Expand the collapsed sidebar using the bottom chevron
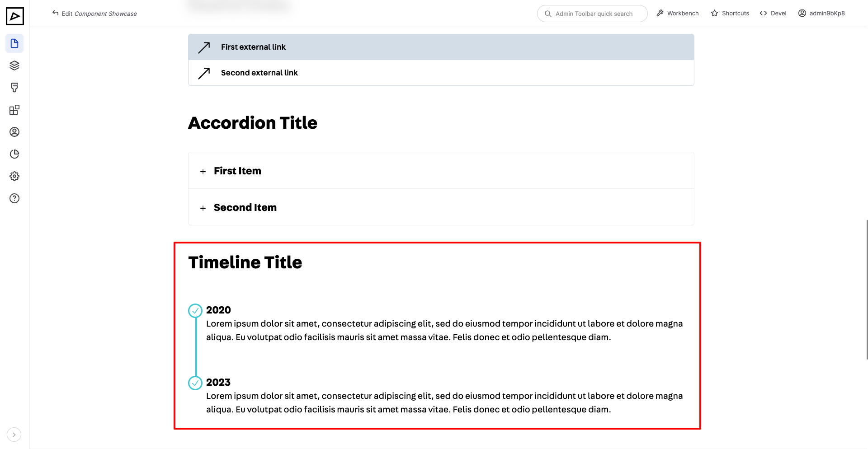The height and width of the screenshot is (449, 868). point(14,434)
